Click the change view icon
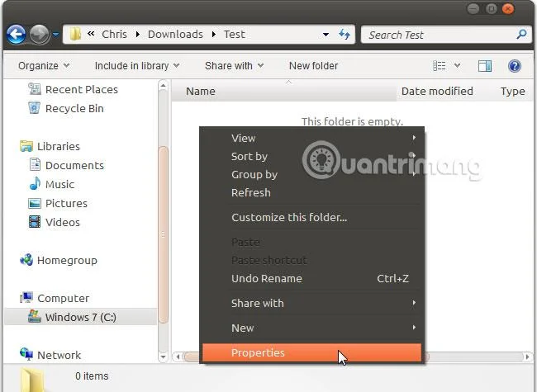 [439, 66]
